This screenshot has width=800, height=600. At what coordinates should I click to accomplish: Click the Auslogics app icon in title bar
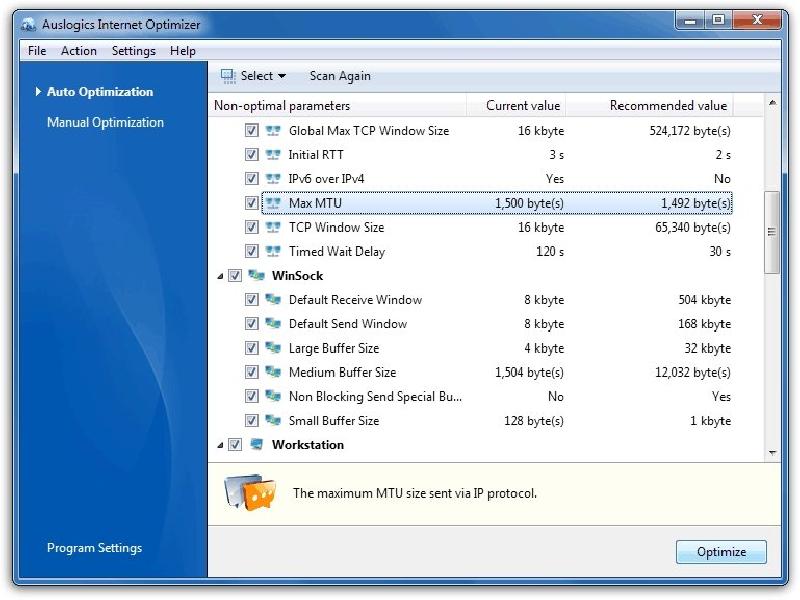coord(28,24)
